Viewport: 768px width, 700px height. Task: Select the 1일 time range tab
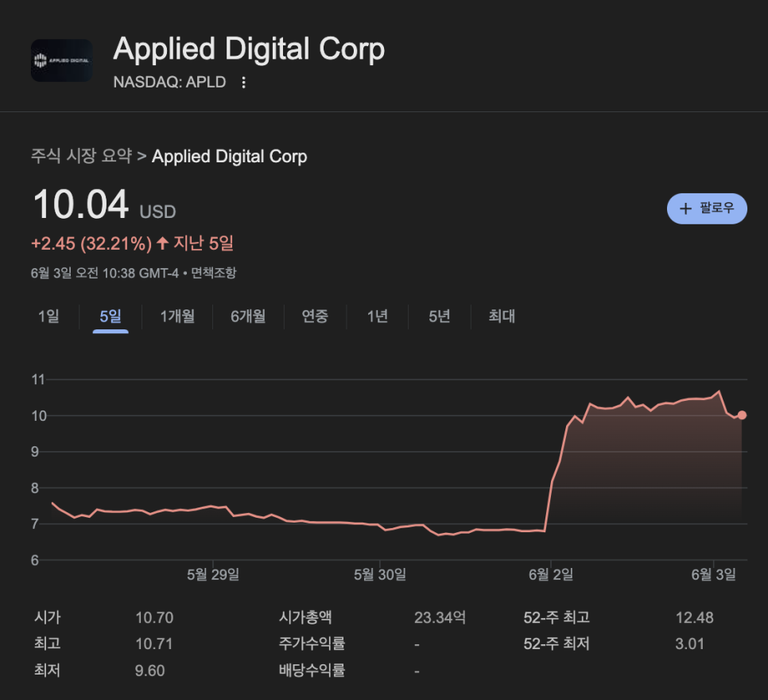(x=48, y=316)
